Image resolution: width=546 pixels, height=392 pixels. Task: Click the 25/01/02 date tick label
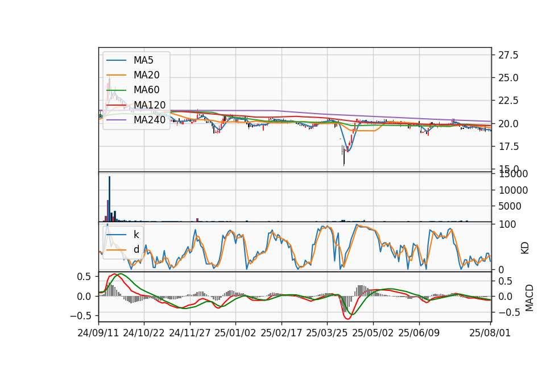[x=235, y=333]
